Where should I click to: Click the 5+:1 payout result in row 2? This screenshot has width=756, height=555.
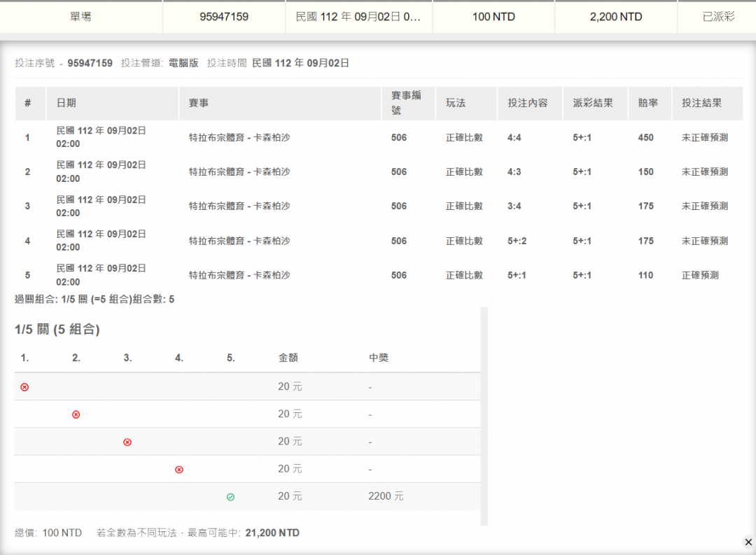pyautogui.click(x=582, y=172)
